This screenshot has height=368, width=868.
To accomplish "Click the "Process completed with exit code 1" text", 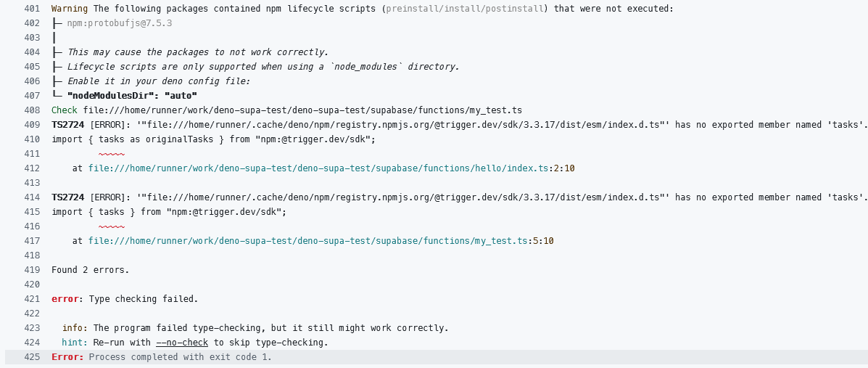I will click(180, 357).
